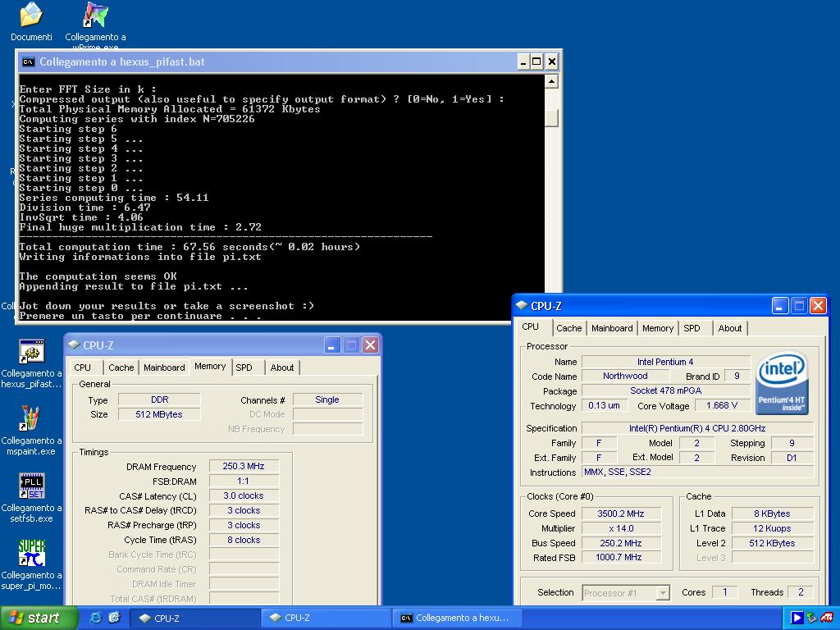Select Memory tab in the left CPU-Z window

coord(210,367)
